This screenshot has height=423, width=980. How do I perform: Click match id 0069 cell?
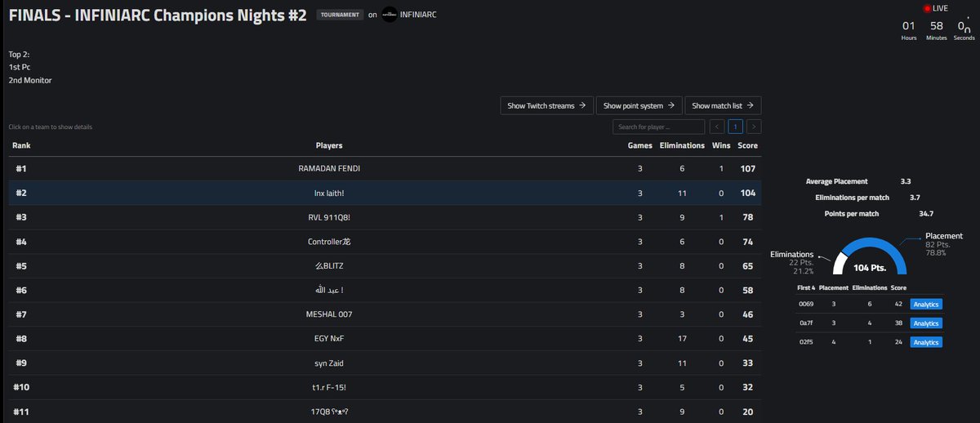tap(805, 304)
